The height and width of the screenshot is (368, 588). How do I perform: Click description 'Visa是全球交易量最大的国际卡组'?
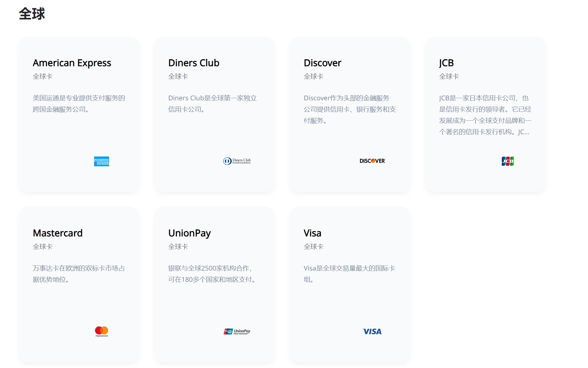(350, 274)
